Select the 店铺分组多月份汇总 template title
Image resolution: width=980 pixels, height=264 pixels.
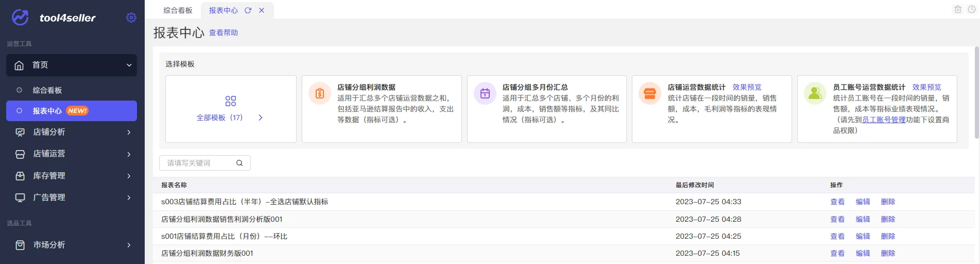(535, 87)
